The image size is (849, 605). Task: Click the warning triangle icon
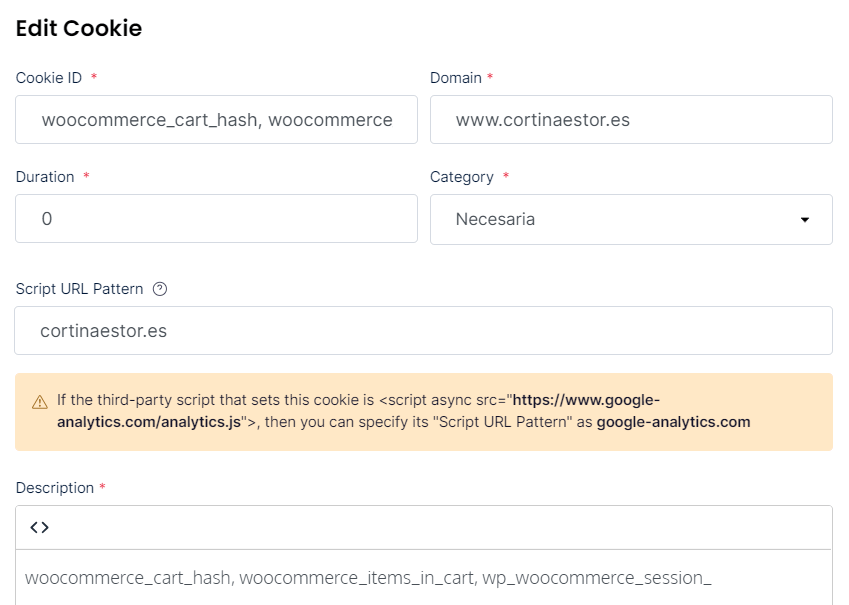[40, 402]
